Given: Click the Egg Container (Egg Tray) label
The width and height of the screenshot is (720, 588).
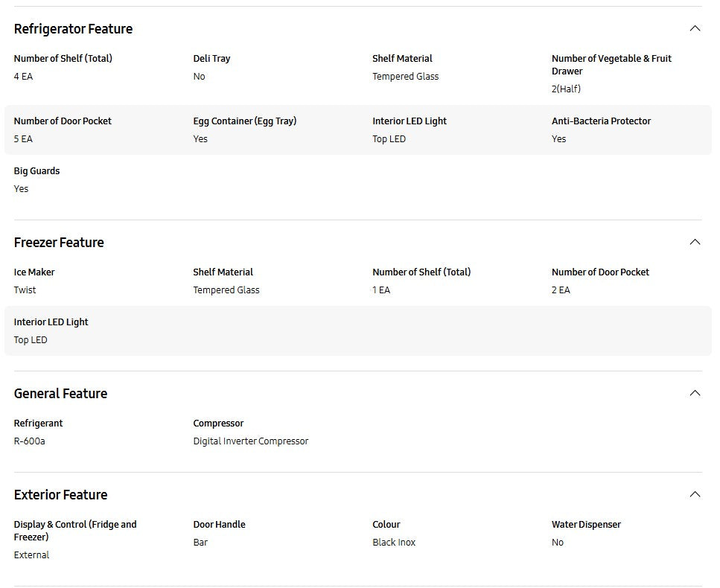Looking at the screenshot, I should [x=245, y=121].
